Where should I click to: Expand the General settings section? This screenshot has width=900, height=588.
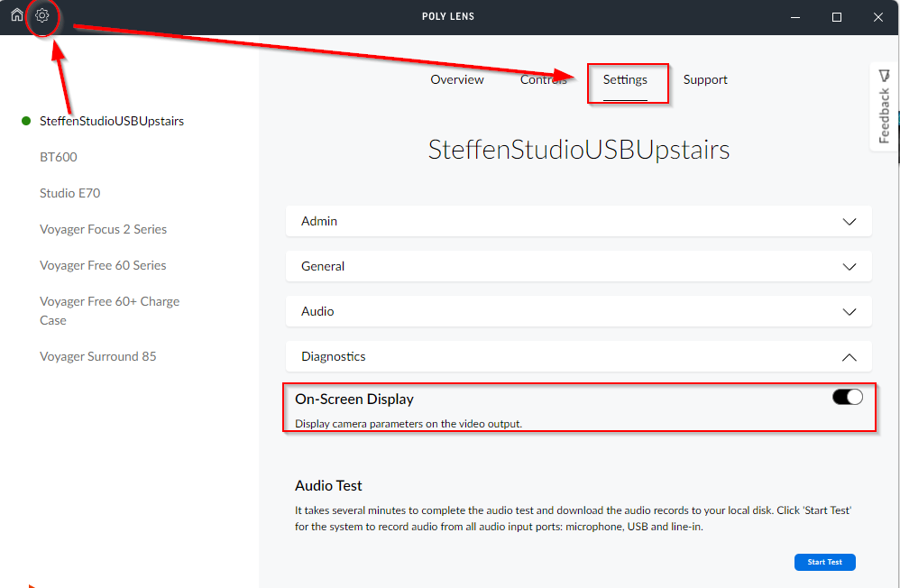tap(578, 266)
